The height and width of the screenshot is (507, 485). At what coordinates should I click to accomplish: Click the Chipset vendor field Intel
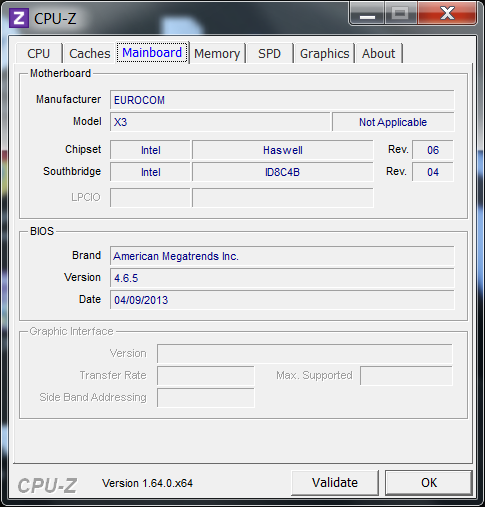150,150
